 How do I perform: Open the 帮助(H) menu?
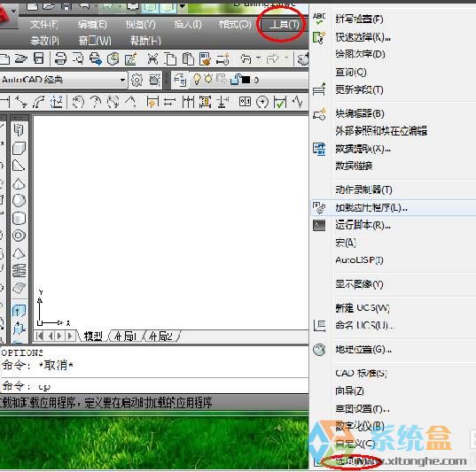[145, 41]
